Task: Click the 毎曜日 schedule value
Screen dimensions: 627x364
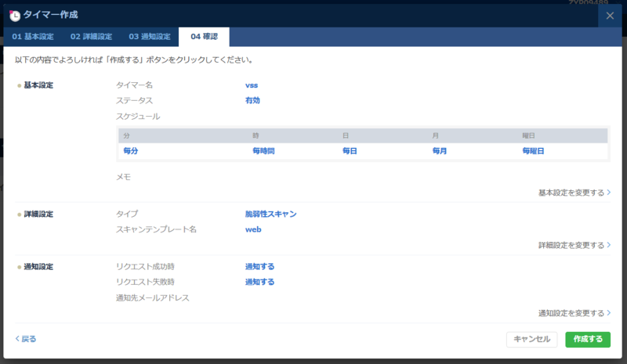Action: coord(533,151)
